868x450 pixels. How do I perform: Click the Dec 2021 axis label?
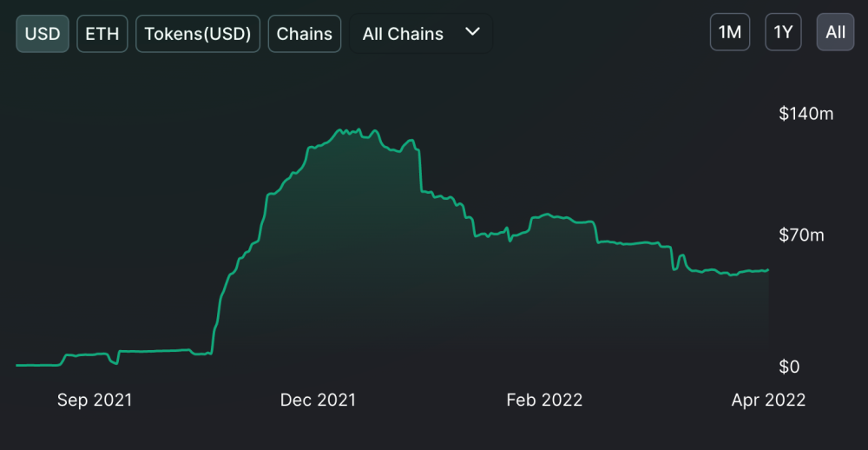(318, 400)
